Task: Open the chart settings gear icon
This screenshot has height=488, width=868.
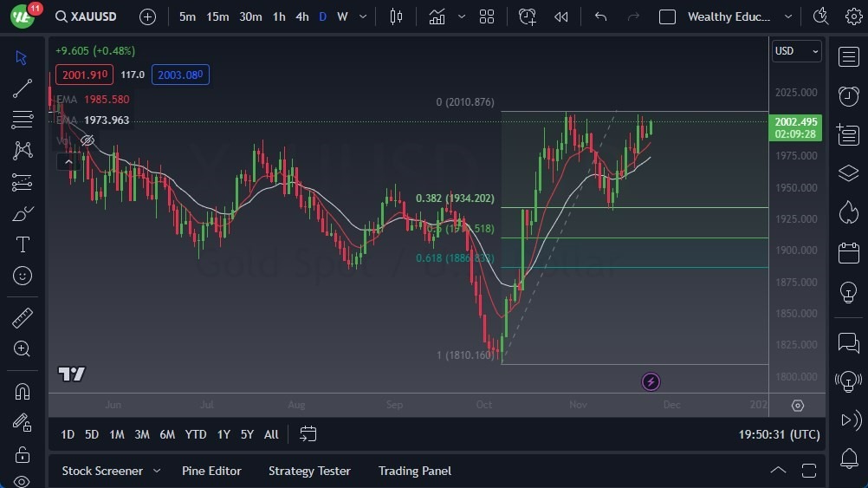Action: click(x=853, y=16)
